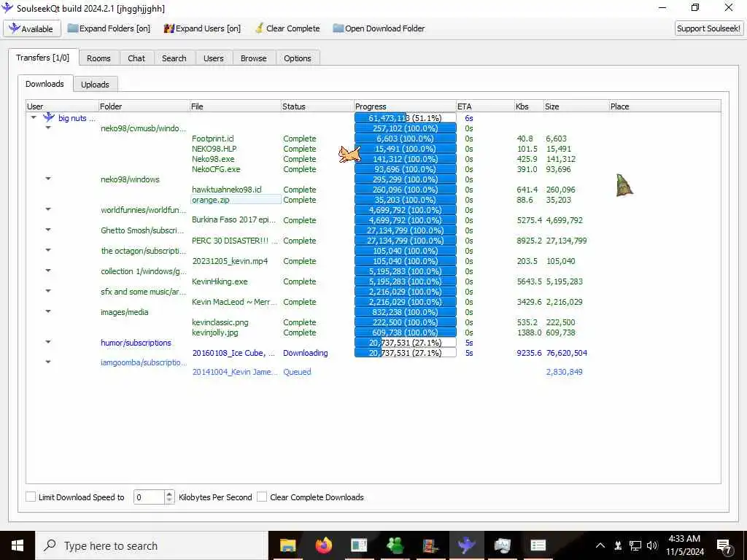This screenshot has height=560, width=747.
Task: Toggle Limit Download Speed checkbox
Action: [x=31, y=497]
